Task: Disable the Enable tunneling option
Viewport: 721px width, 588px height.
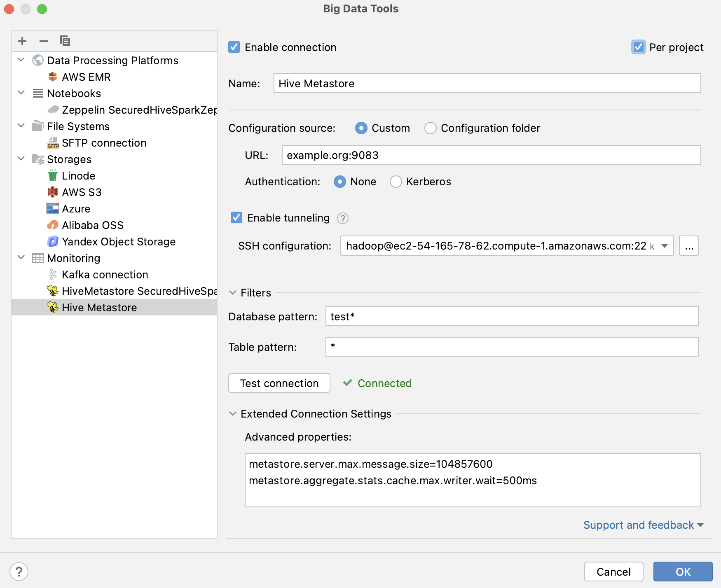Action: pyautogui.click(x=236, y=218)
